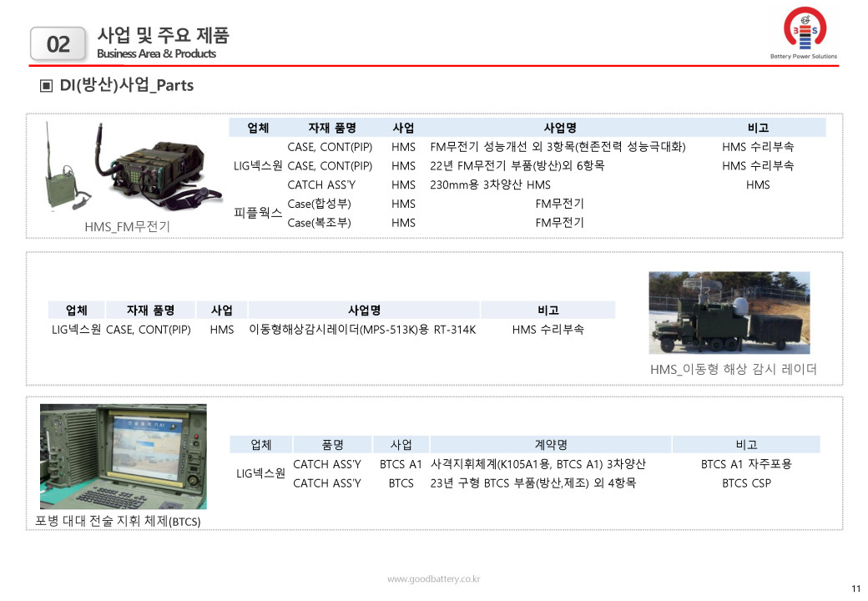Select the Case(합성부) item cell

319,204
